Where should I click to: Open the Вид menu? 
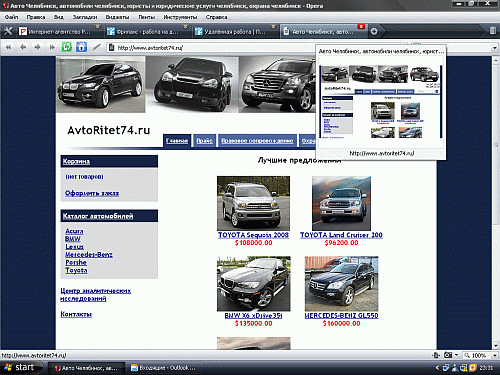(x=59, y=17)
